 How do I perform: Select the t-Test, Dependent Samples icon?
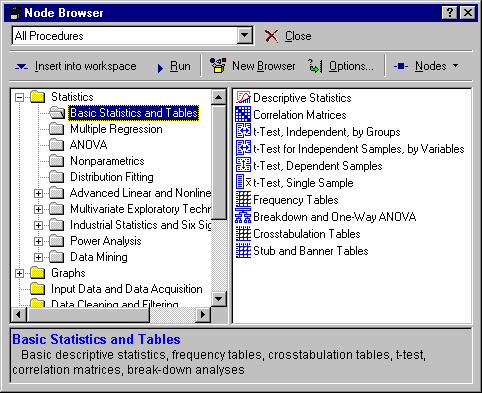(x=243, y=166)
